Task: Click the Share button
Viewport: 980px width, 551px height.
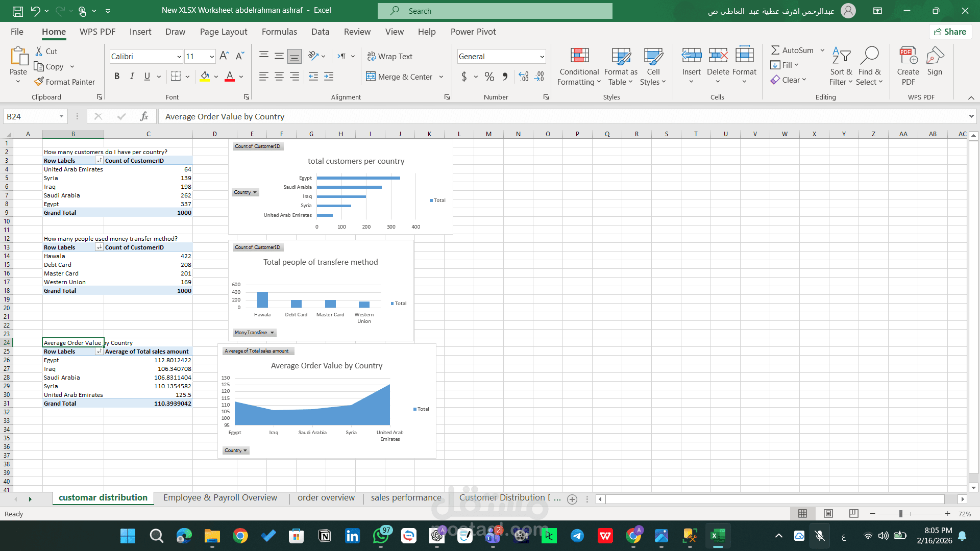Action: coord(950,32)
